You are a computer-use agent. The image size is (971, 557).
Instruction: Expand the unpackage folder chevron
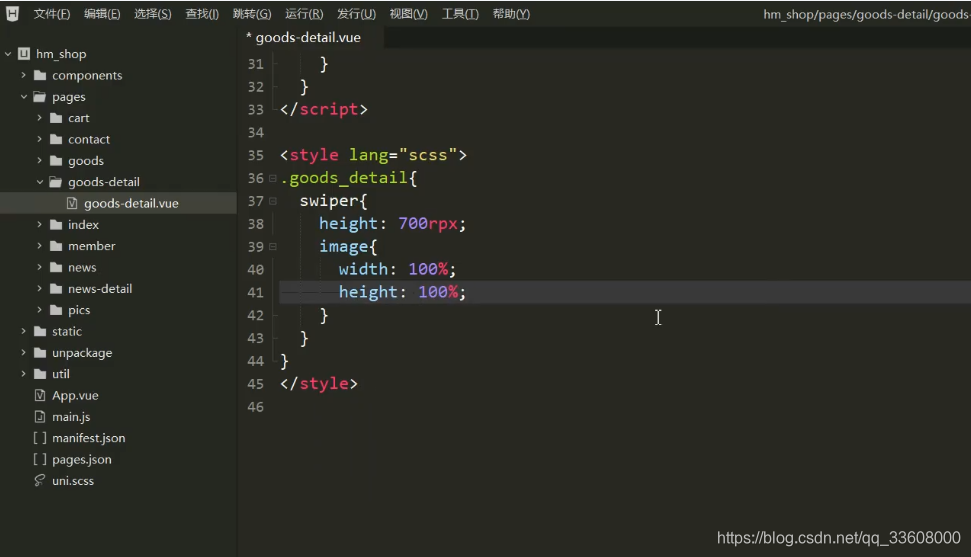point(24,353)
